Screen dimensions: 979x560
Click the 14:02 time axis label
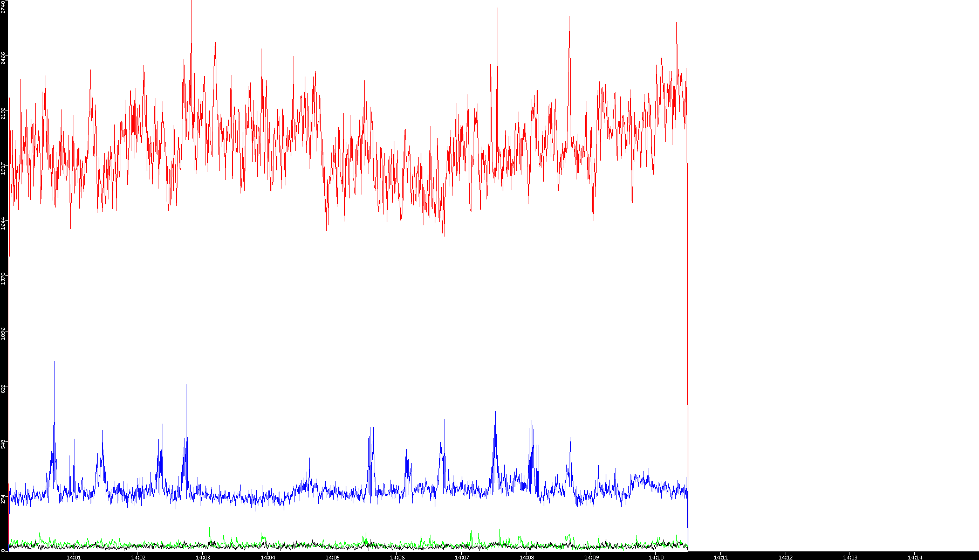pyautogui.click(x=138, y=557)
